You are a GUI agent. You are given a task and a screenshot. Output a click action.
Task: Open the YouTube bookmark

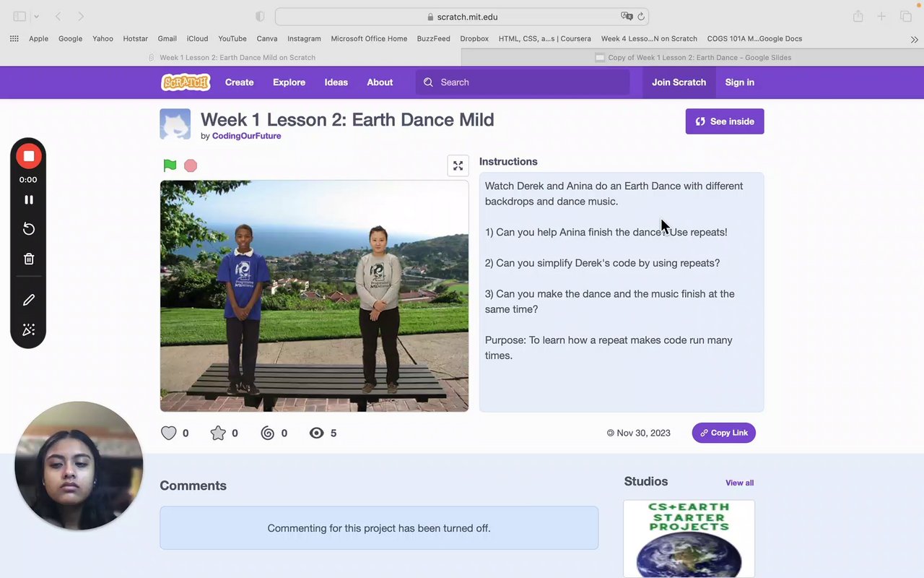(x=232, y=39)
